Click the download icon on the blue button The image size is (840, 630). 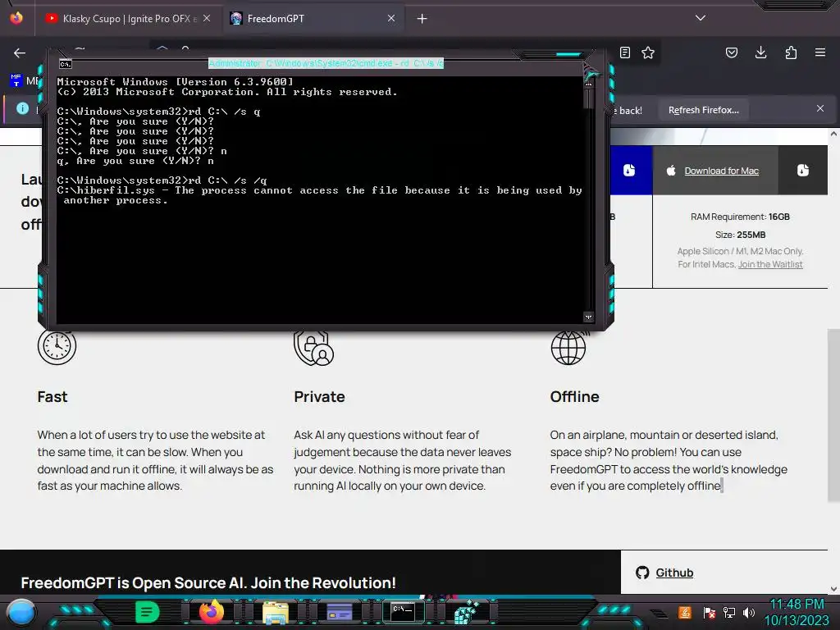tap(629, 171)
